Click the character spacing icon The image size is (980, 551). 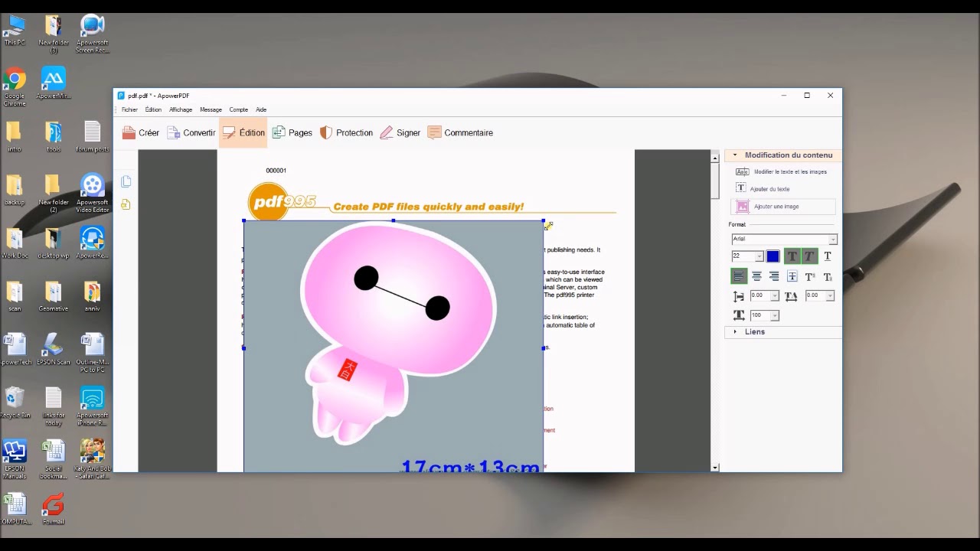pos(791,296)
